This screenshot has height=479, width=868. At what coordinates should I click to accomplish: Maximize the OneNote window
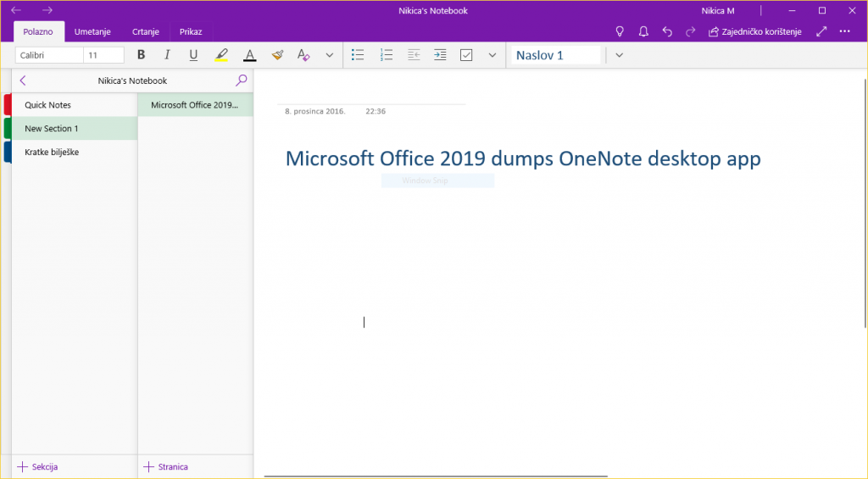[x=822, y=10]
